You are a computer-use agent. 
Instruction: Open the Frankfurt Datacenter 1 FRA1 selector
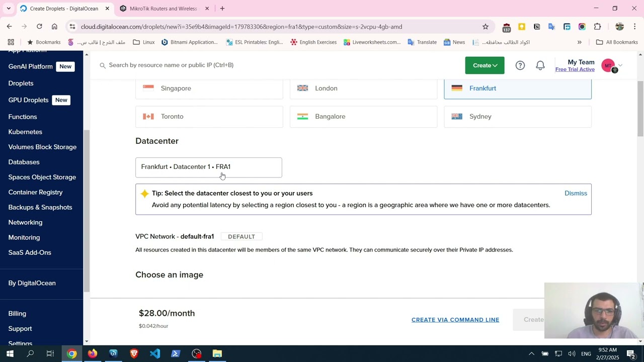[209, 167]
